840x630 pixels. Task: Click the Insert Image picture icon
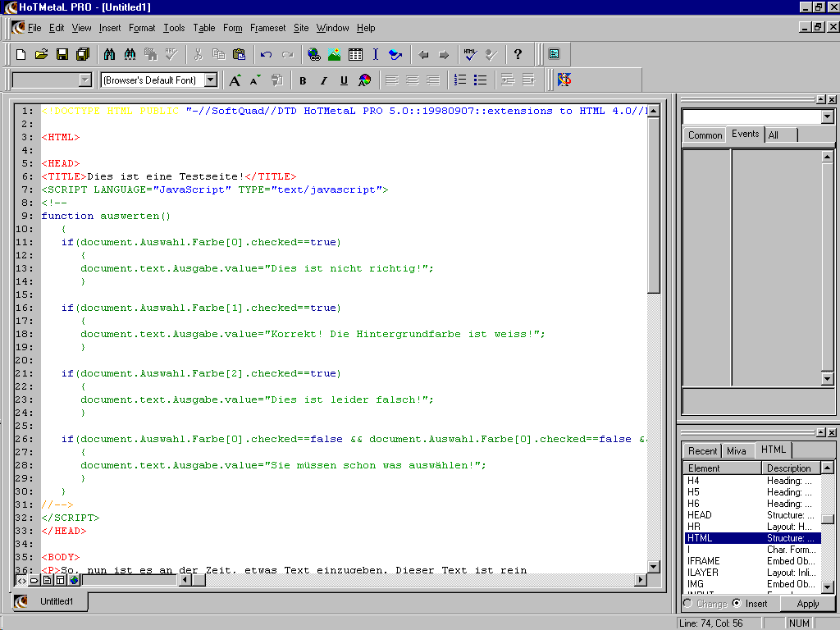(x=335, y=55)
